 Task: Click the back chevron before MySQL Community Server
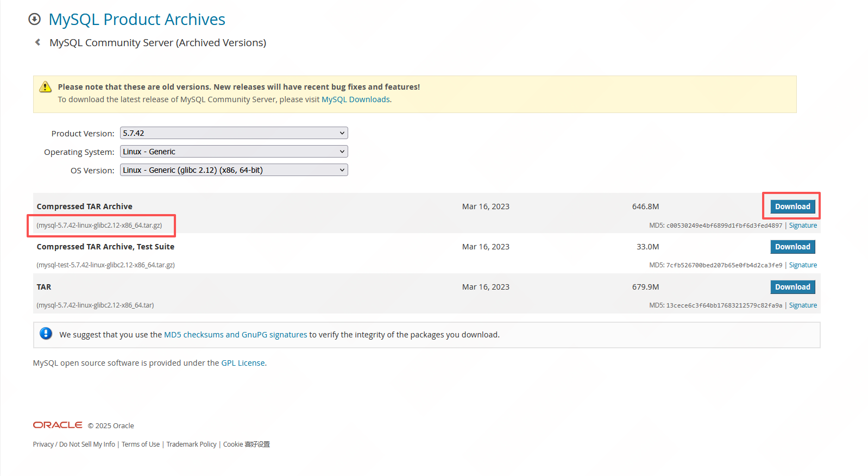tap(37, 42)
